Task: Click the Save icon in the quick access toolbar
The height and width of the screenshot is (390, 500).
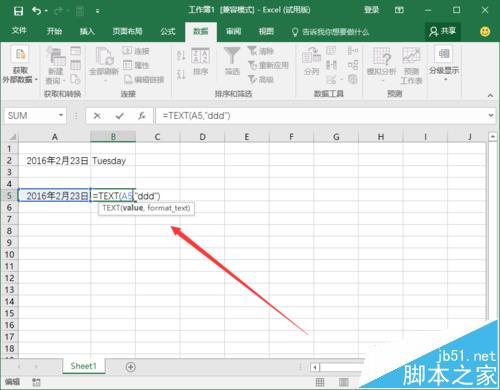Action: pyautogui.click(x=18, y=11)
